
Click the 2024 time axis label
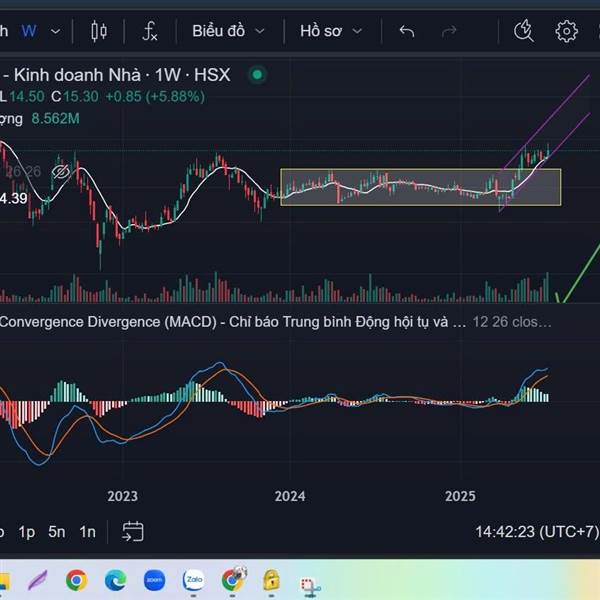(290, 496)
